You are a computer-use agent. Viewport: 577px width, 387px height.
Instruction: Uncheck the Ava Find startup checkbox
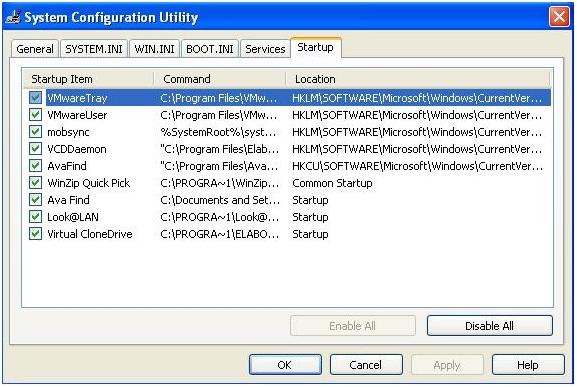tap(35, 200)
